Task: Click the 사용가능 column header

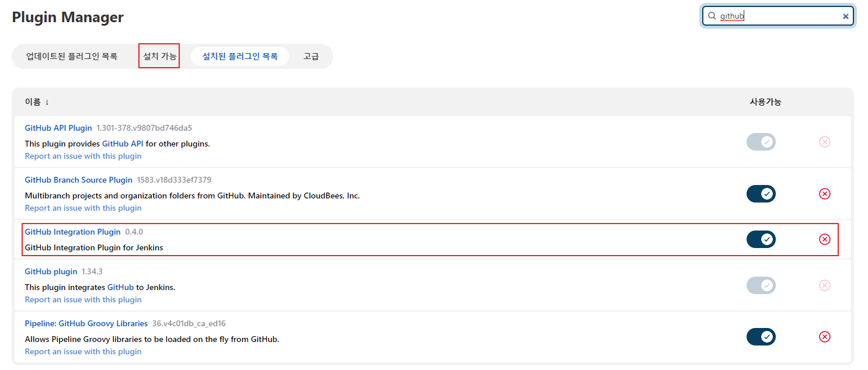Action: coord(765,102)
